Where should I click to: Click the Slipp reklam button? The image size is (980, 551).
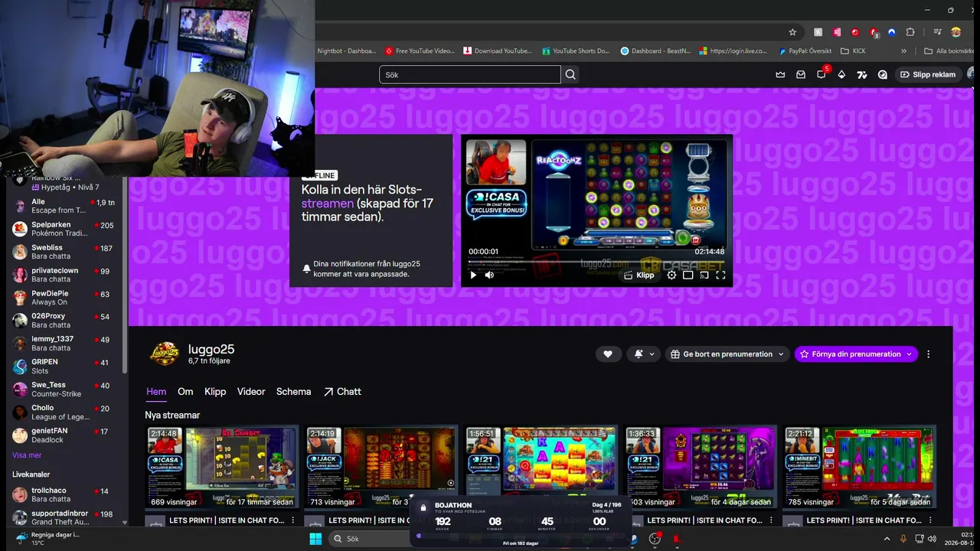[x=928, y=75]
